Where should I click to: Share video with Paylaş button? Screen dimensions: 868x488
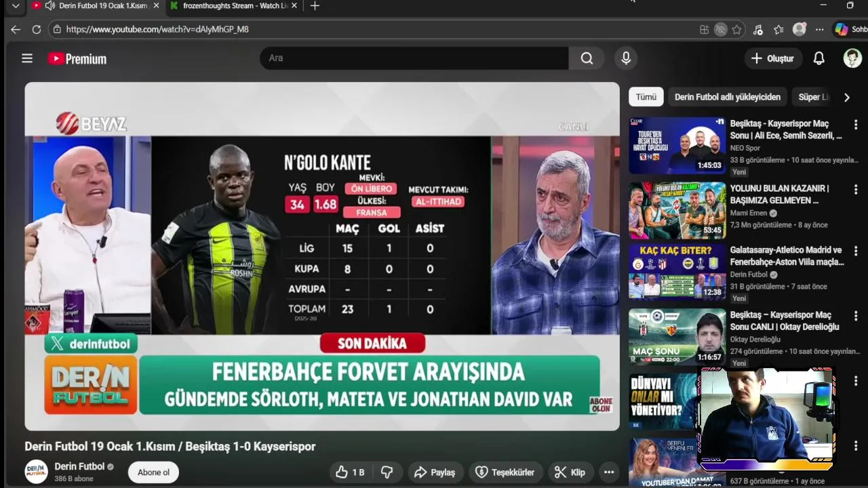pyautogui.click(x=435, y=472)
